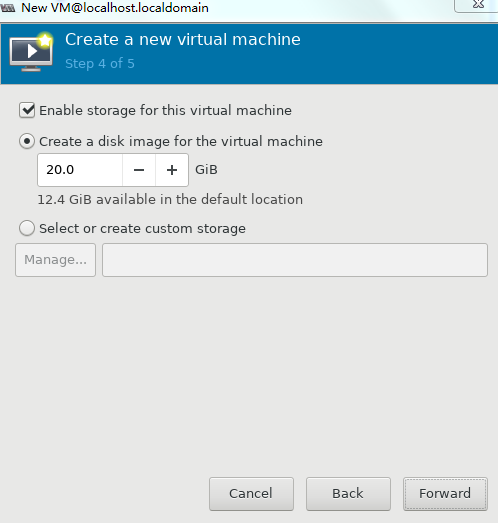Screen dimensions: 498x523
Task: Uncheck Enable storage for this virtual machine
Action: 27,110
